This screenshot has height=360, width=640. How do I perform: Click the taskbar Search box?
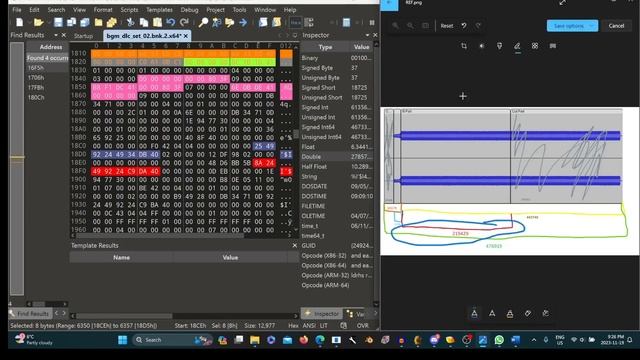coord(171,340)
